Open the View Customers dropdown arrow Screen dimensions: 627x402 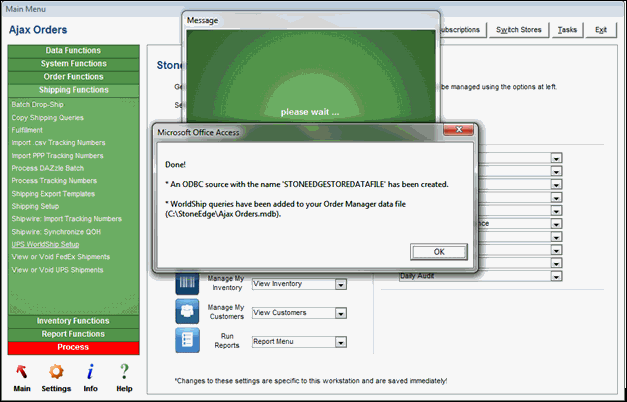[341, 313]
